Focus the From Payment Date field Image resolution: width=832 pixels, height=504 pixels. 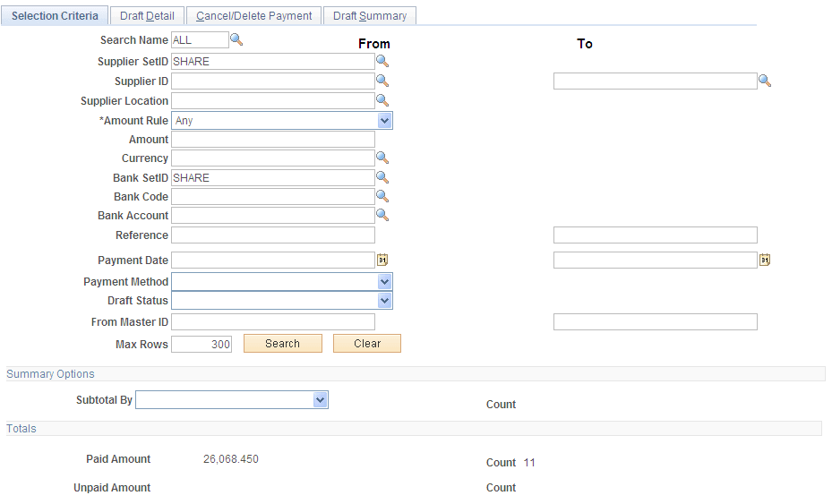pyautogui.click(x=273, y=260)
